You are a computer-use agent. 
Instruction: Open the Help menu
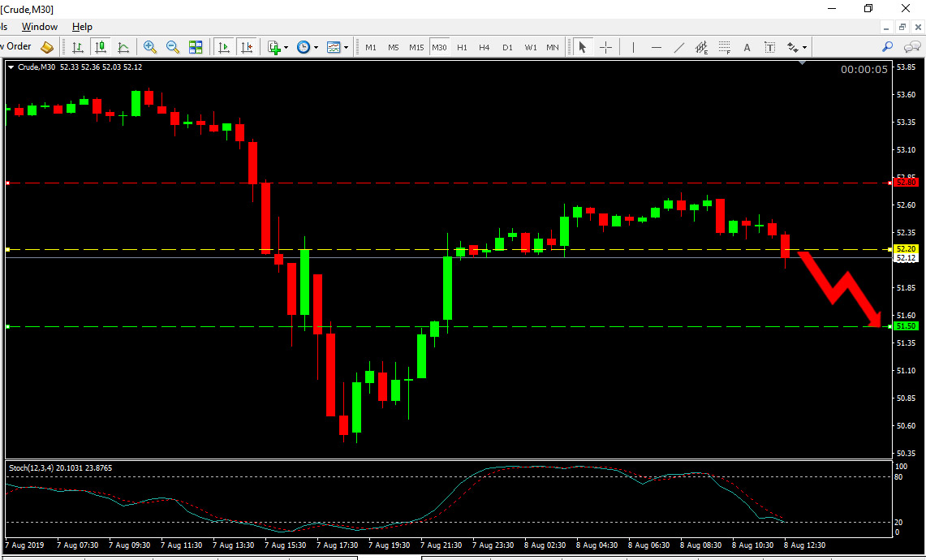(82, 27)
